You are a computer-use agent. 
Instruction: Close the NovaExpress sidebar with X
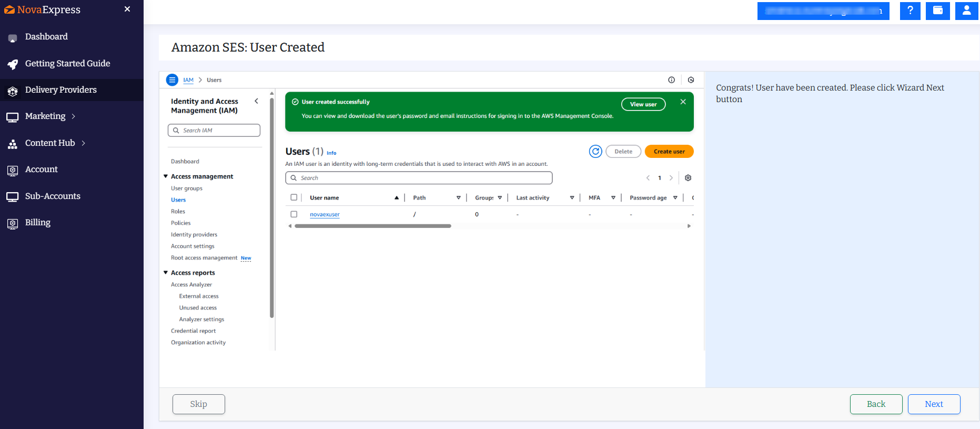pos(127,9)
